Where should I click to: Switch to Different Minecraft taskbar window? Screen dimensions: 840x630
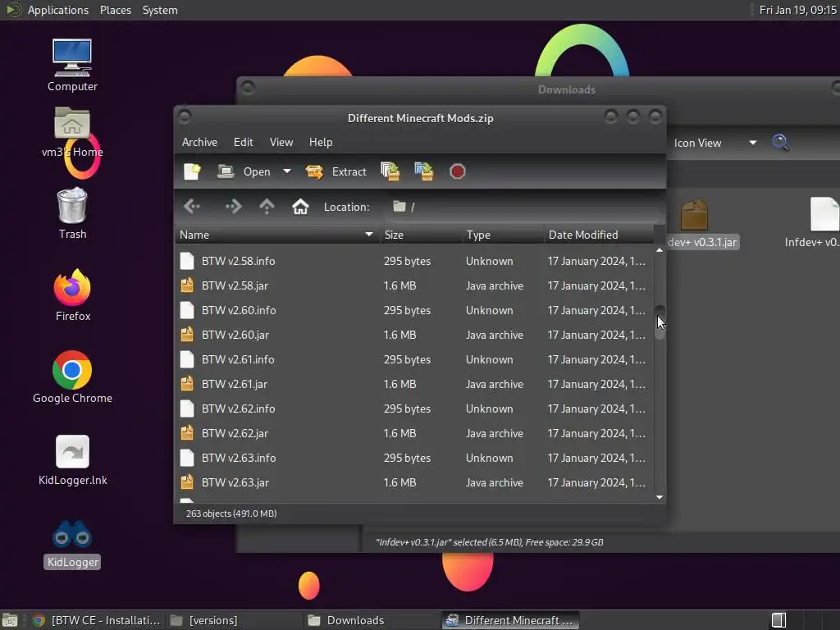coord(510,620)
